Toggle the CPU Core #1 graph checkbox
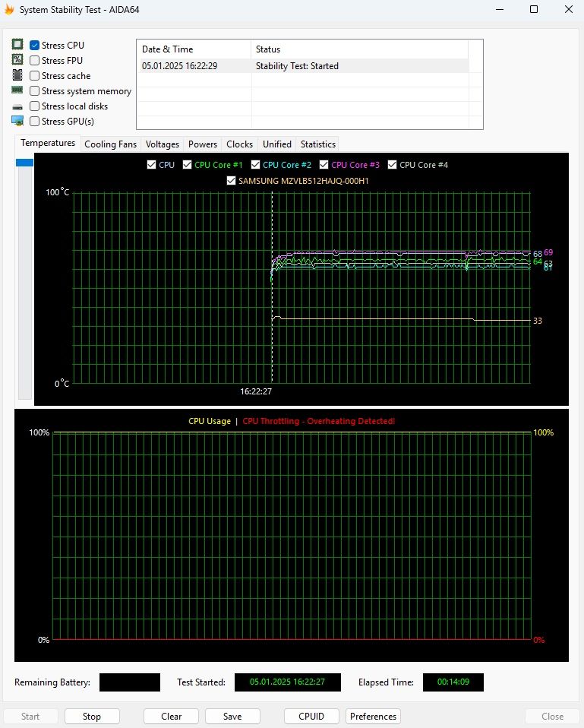The width and height of the screenshot is (584, 728). (187, 165)
